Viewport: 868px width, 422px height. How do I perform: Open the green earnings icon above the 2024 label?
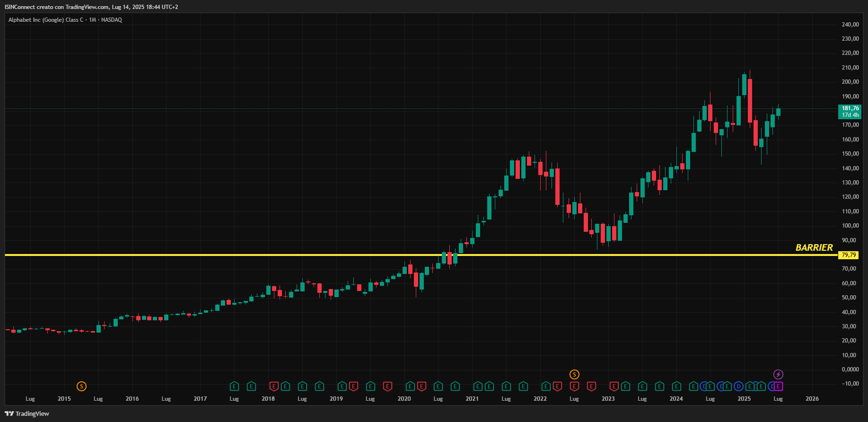(x=676, y=387)
